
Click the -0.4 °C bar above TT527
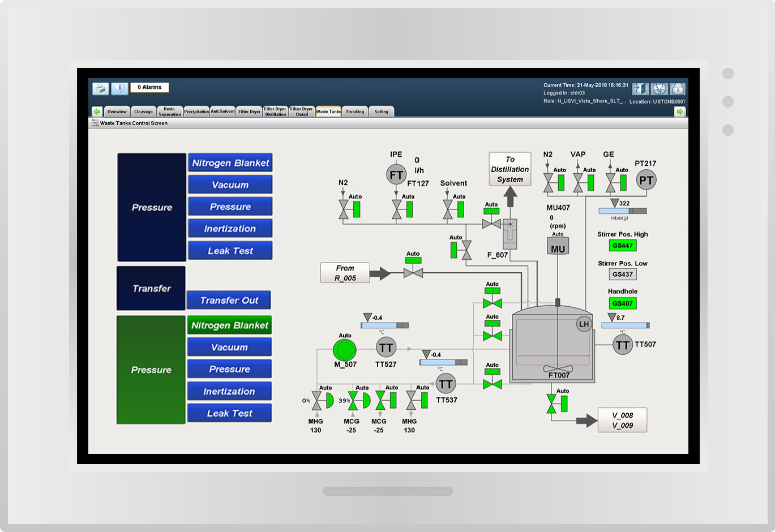[x=385, y=325]
